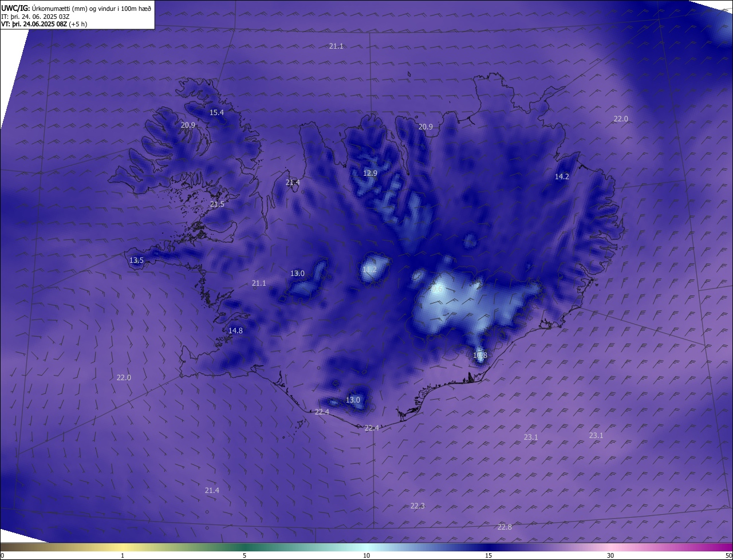Click the '10' tick on the color scale
Viewport: 733px width, 560px height.
366,555
